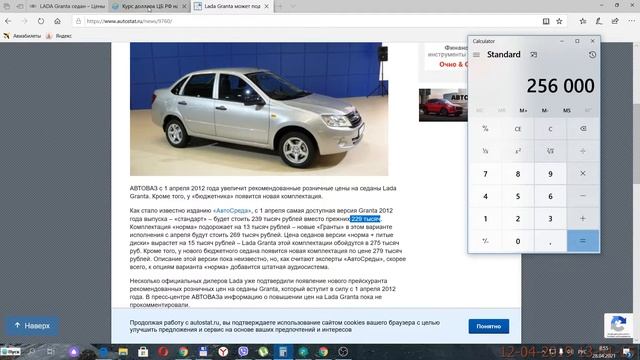Close the Курс доллара ЦБ РФ tab
Image resolution: width=640 pixels, height=360 pixels.
184,6
